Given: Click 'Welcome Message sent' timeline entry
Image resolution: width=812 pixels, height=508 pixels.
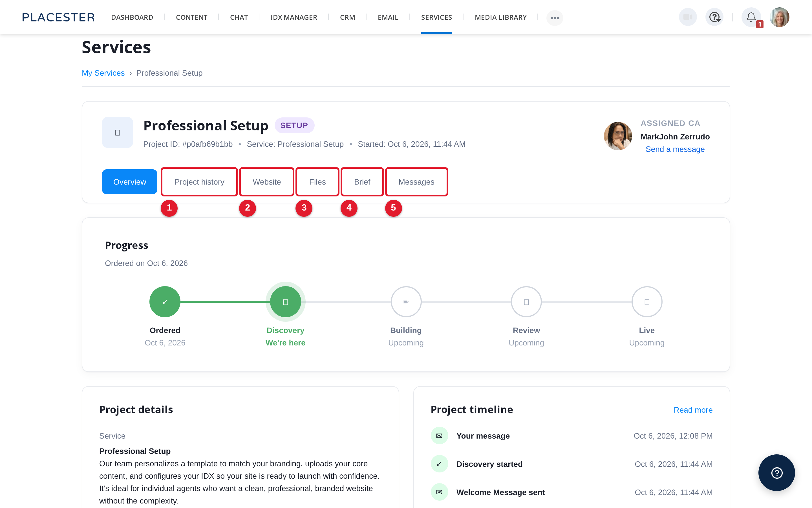Looking at the screenshot, I should (x=572, y=492).
